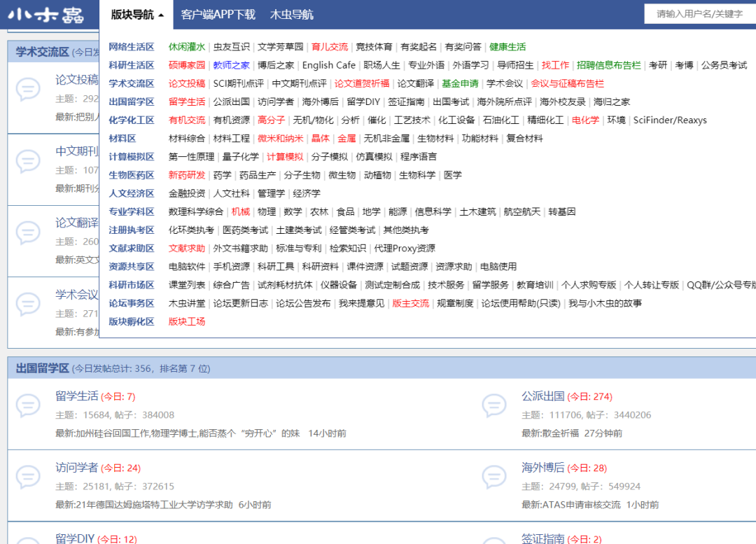Open the 代理Proxy资源 board
756x544 pixels.
[x=405, y=249]
